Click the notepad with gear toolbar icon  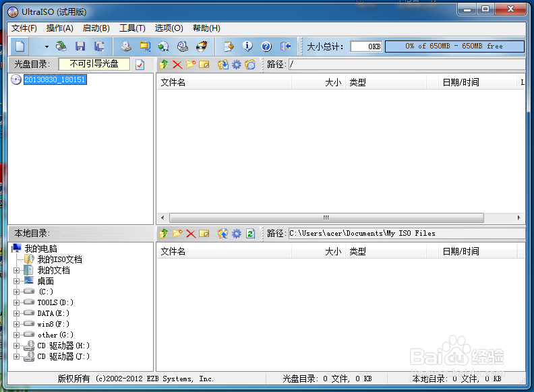tap(229, 46)
